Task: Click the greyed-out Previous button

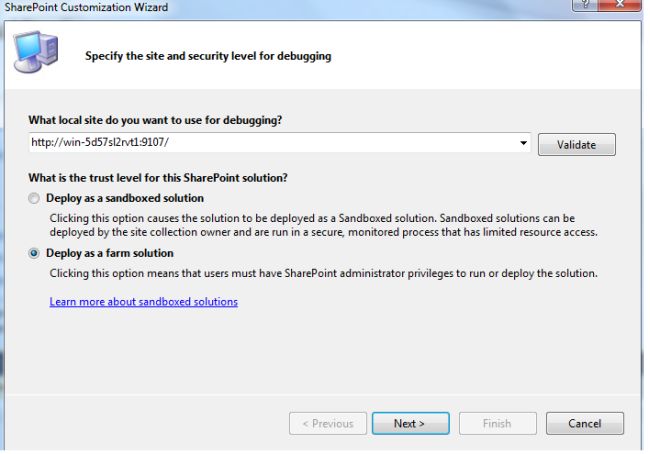Action: pos(327,423)
